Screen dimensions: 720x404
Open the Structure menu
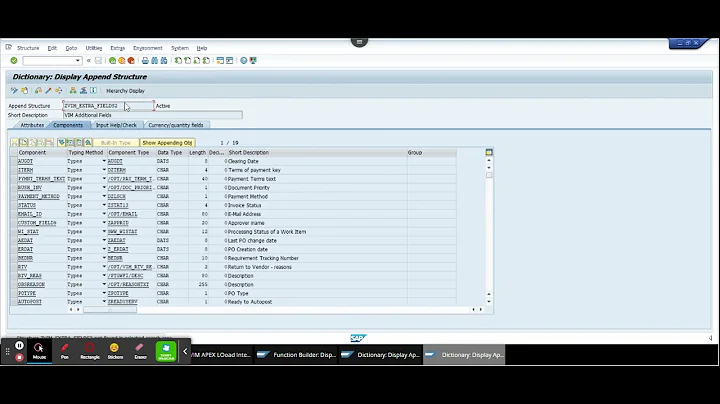pyautogui.click(x=28, y=48)
